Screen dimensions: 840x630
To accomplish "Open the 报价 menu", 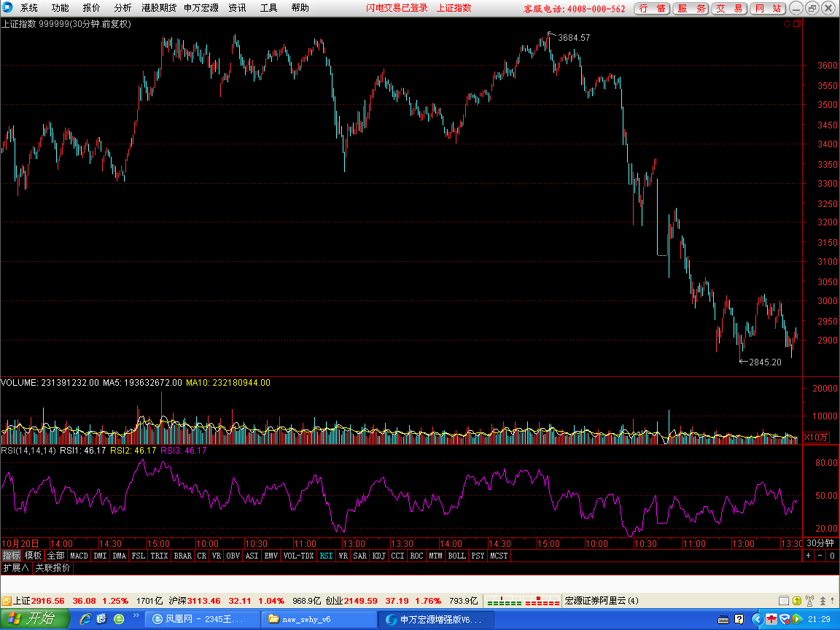I will pos(92,8).
